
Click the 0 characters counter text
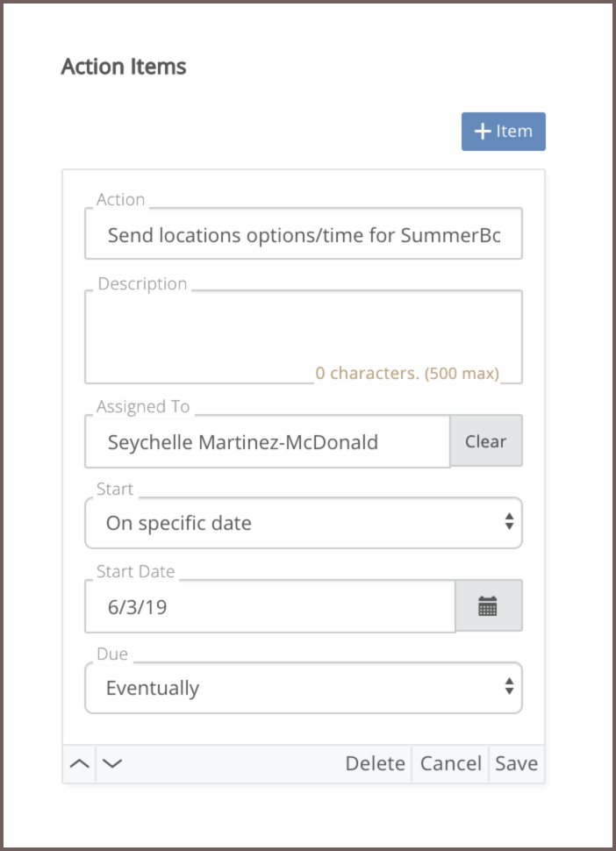tap(407, 374)
